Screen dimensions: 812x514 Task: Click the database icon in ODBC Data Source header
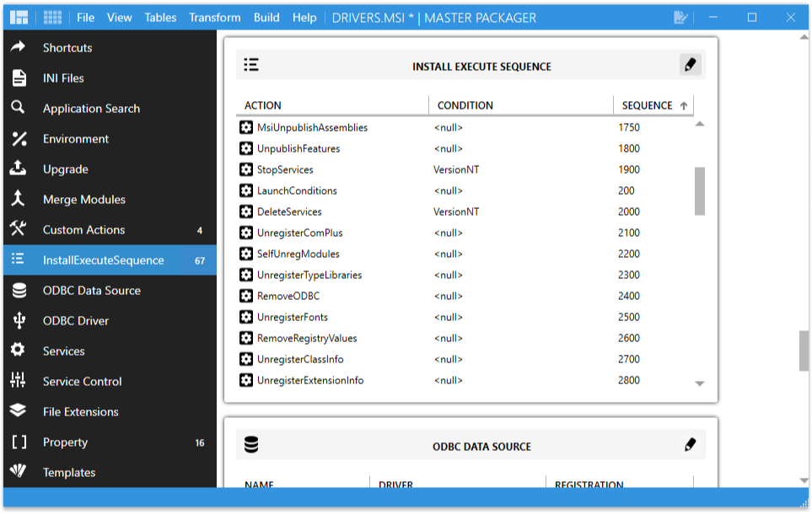pos(251,445)
